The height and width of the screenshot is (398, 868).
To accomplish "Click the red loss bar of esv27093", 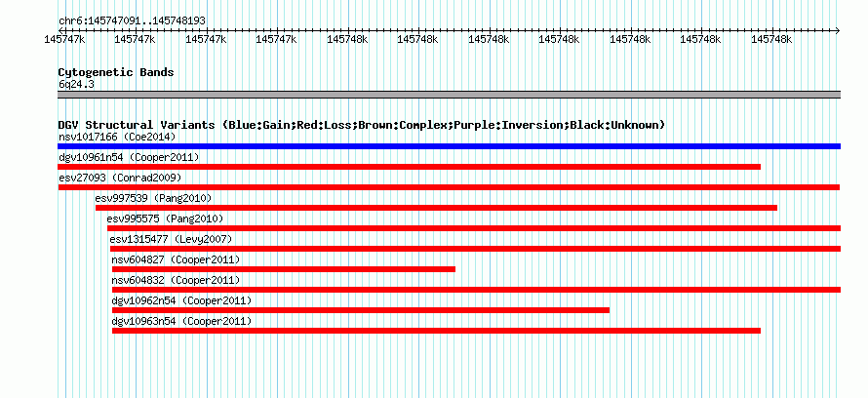I will click(449, 187).
